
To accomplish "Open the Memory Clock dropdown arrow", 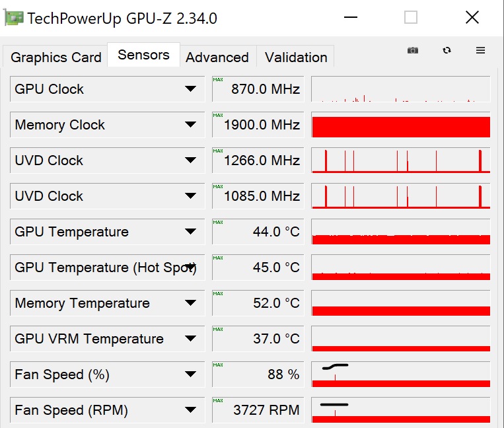I will [190, 125].
